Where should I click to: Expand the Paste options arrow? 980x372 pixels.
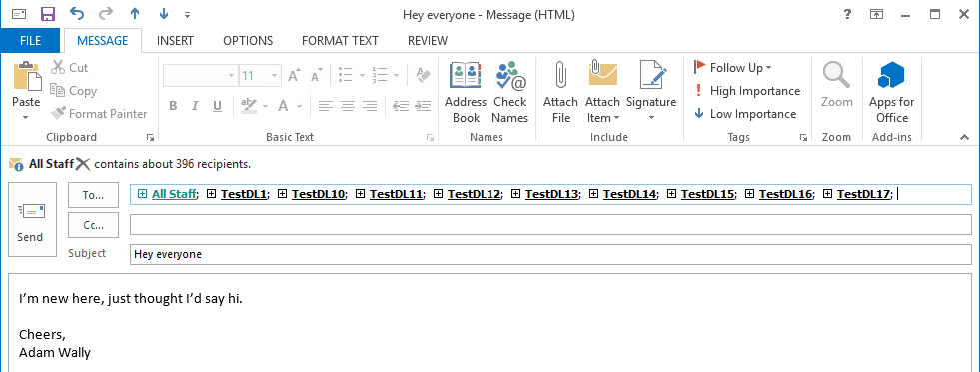[x=26, y=117]
